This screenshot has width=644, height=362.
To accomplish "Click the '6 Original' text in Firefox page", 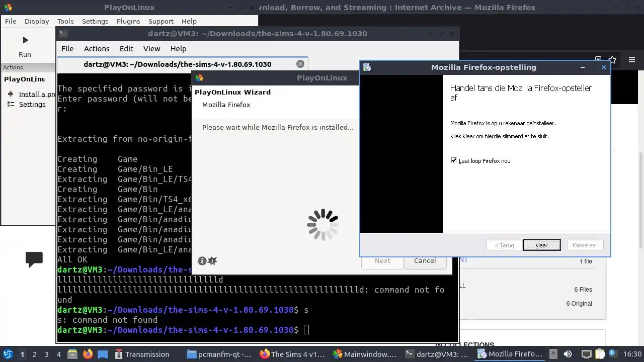I will 579,303.
